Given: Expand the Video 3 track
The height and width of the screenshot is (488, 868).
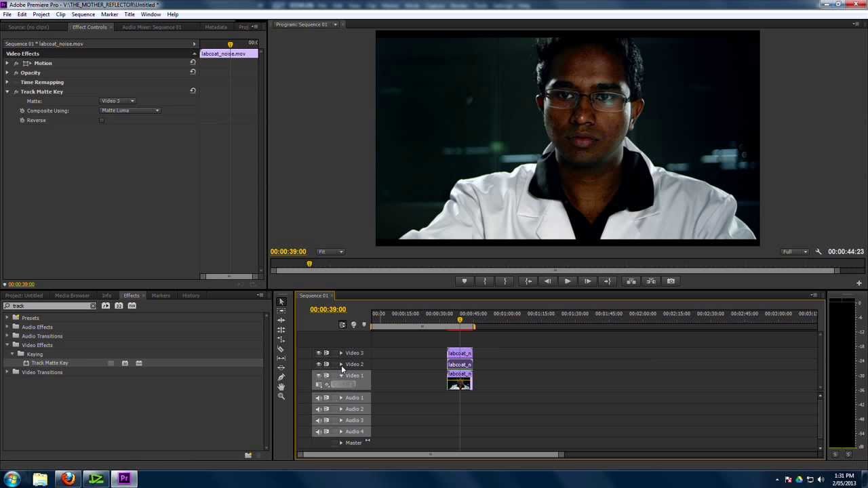Looking at the screenshot, I should click(341, 353).
